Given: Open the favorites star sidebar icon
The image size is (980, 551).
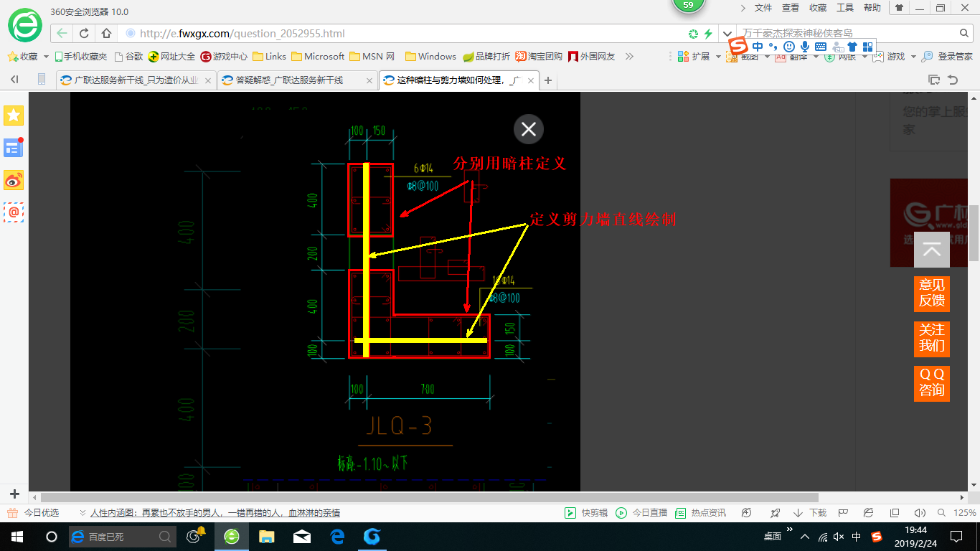Looking at the screenshot, I should tap(14, 116).
